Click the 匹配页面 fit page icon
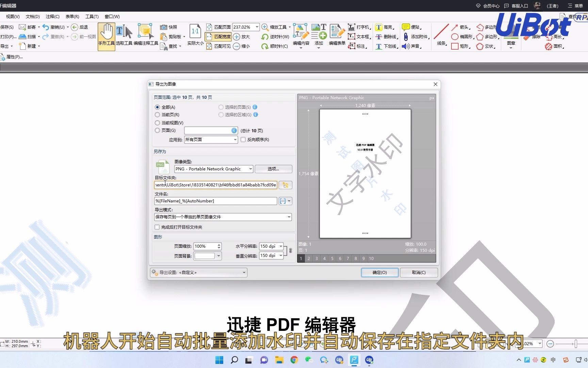 [209, 27]
